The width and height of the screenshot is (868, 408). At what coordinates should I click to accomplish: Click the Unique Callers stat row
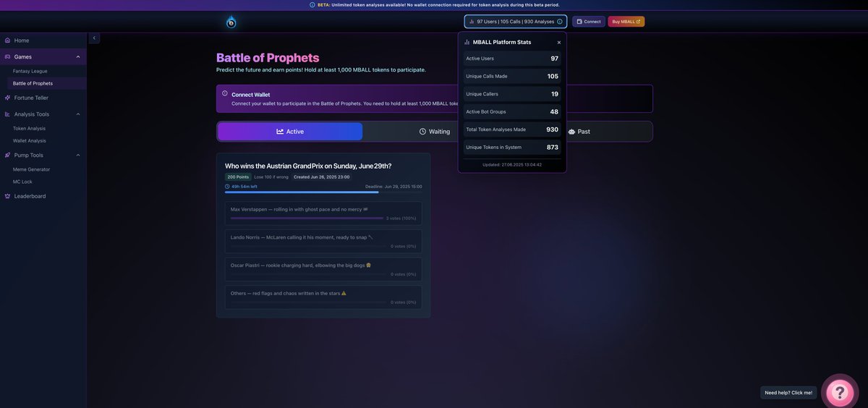click(512, 94)
